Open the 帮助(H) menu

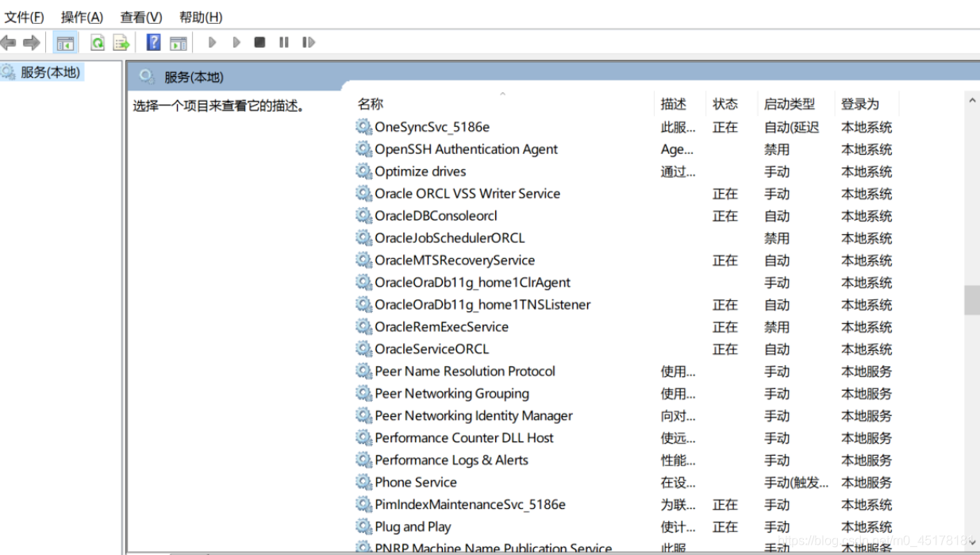click(201, 17)
